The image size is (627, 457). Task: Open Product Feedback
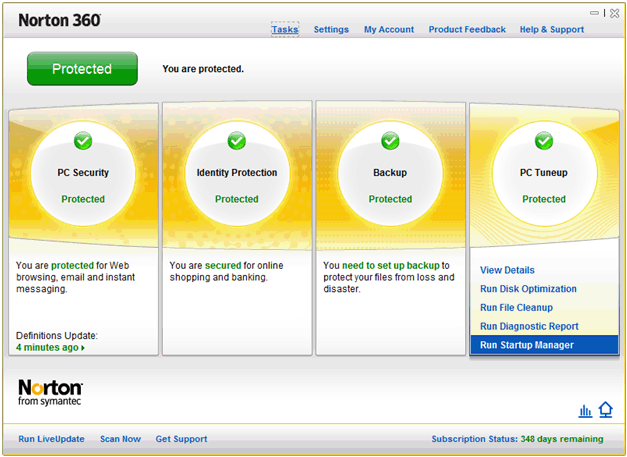click(x=467, y=30)
